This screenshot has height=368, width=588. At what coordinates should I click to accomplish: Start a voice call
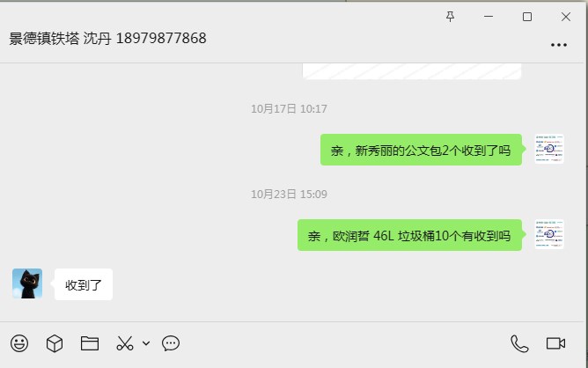[x=519, y=343]
